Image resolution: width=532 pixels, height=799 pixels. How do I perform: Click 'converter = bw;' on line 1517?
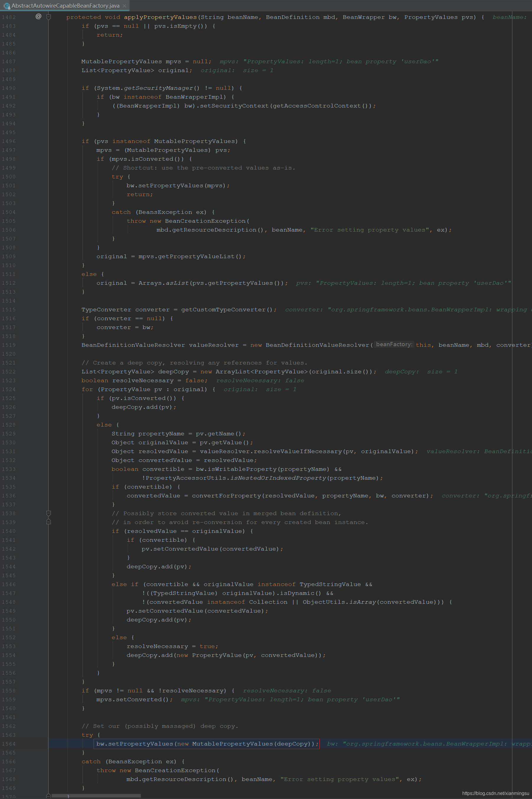pos(125,327)
